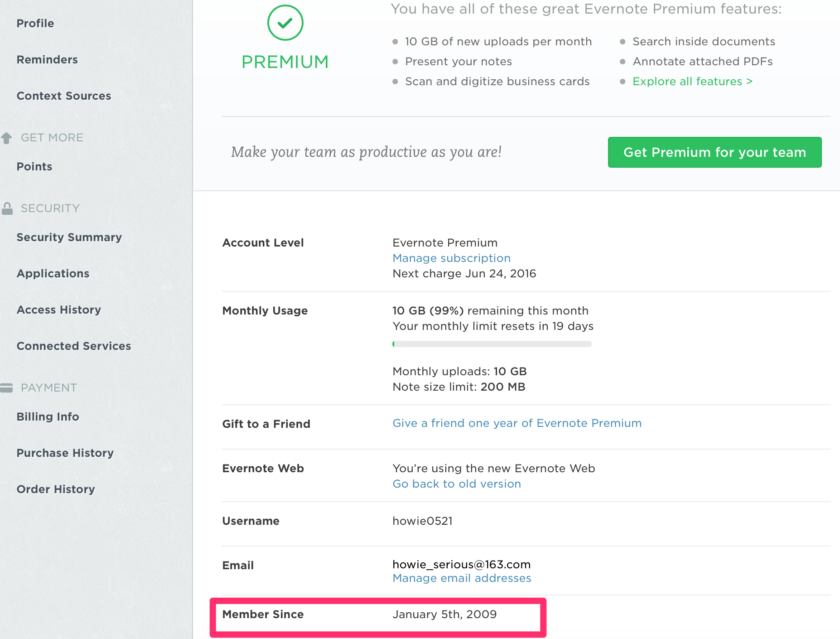Open the Security Summary page

69,237
